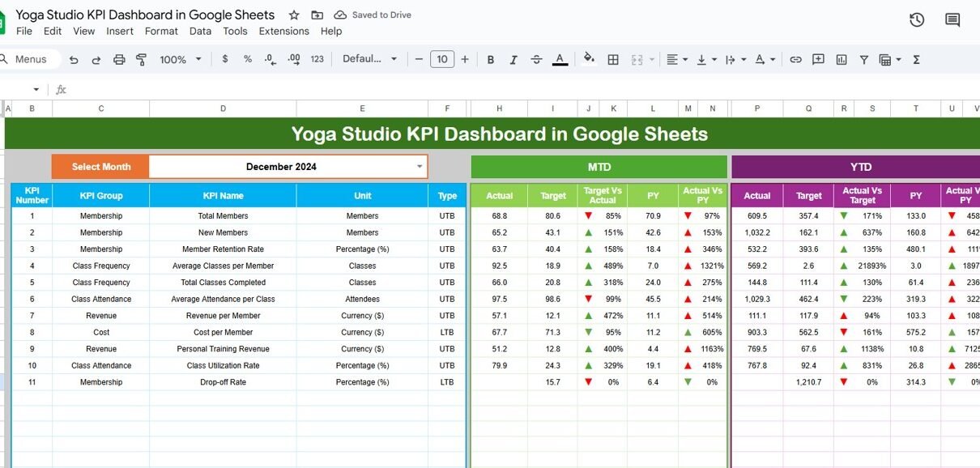The width and height of the screenshot is (980, 468).
Task: Open version history clock icon
Action: click(x=917, y=20)
